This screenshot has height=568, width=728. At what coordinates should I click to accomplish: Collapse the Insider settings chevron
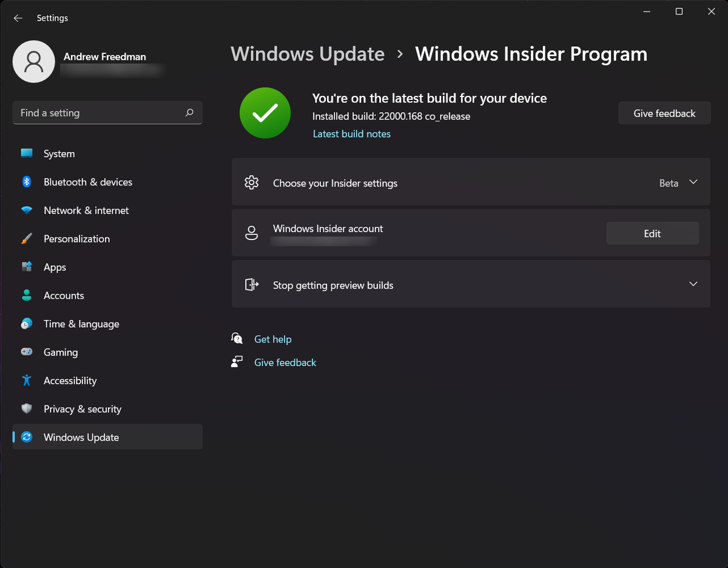693,182
